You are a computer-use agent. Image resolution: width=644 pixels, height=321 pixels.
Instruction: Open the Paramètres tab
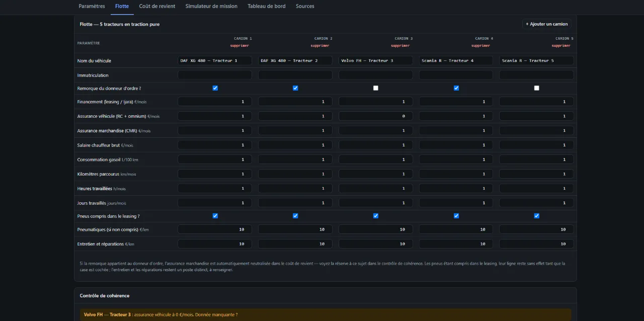tap(92, 6)
